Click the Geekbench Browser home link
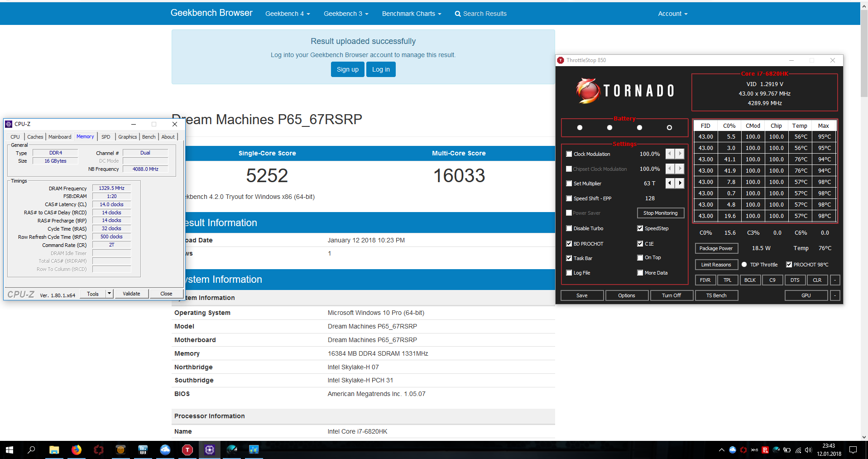 (211, 13)
